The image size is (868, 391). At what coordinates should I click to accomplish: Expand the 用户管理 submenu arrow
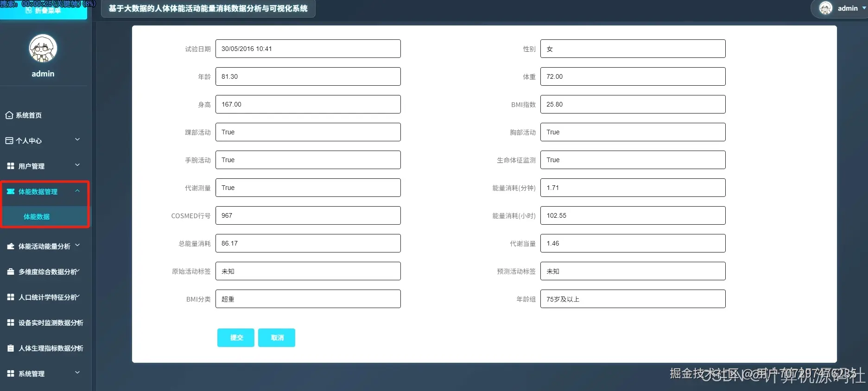(77, 165)
